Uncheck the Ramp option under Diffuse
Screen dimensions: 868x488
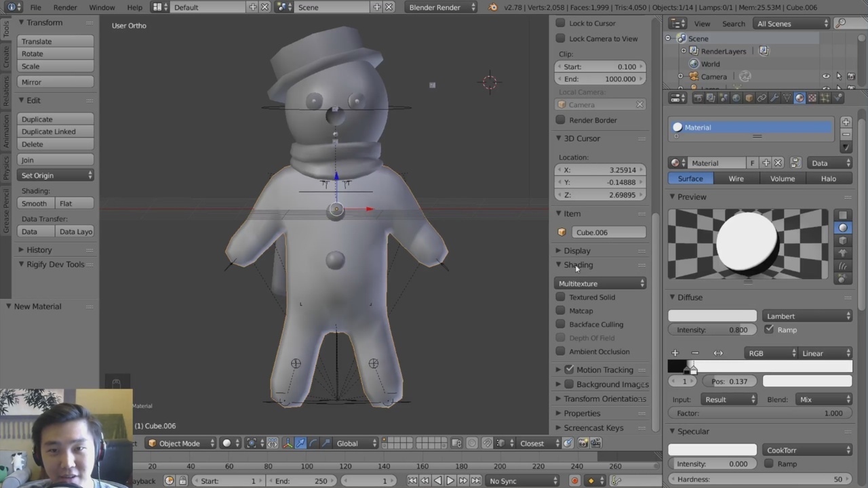point(769,329)
